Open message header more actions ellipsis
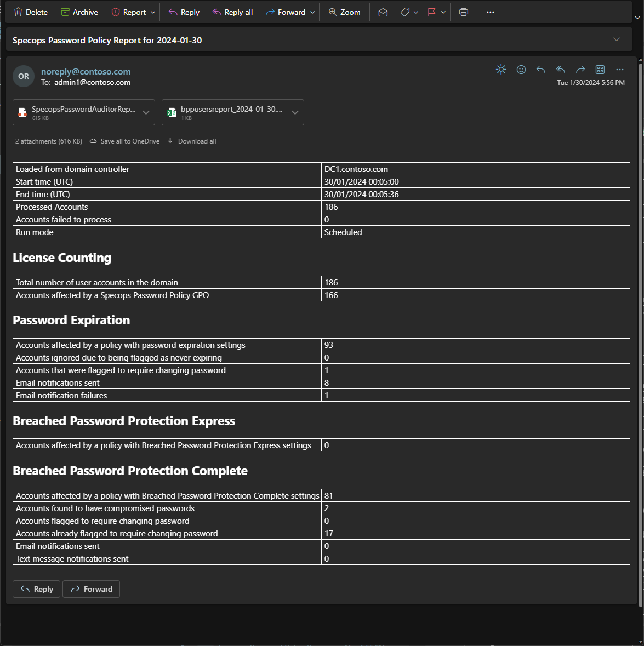Image resolution: width=644 pixels, height=646 pixels. [620, 69]
